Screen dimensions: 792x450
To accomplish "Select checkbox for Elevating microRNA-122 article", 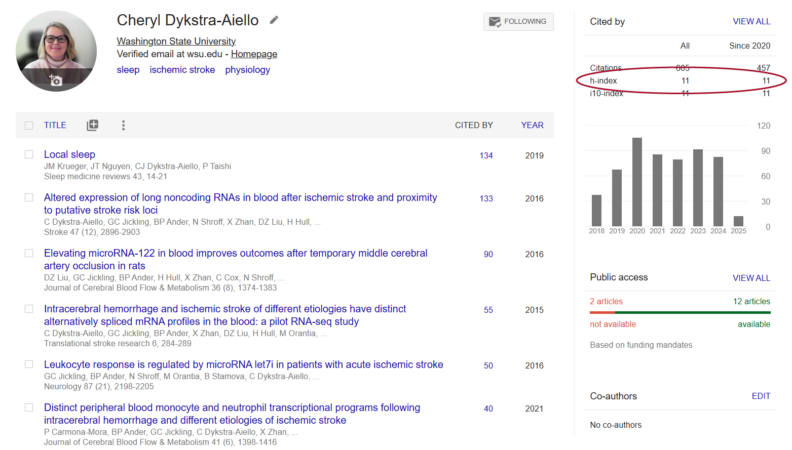I will (x=29, y=254).
